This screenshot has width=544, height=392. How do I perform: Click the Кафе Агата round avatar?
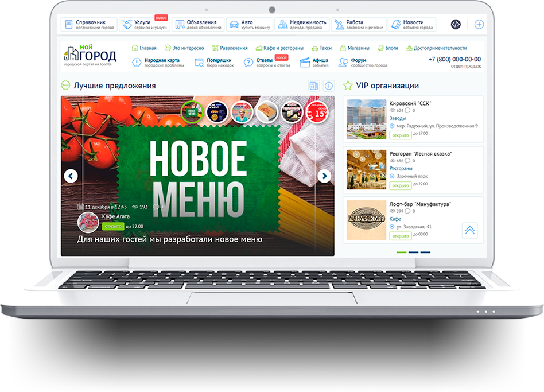(x=88, y=222)
